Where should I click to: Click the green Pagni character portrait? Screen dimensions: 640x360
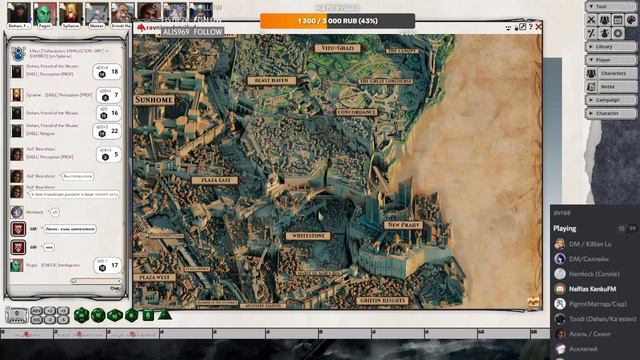[45, 13]
